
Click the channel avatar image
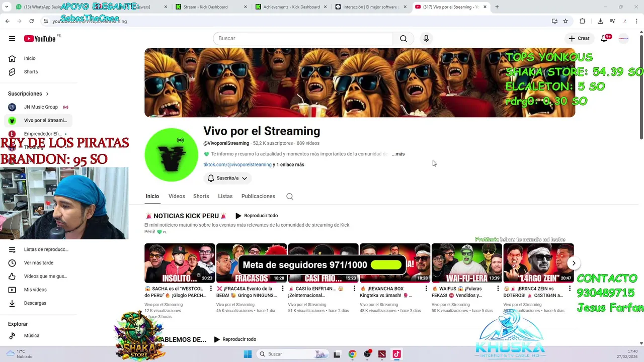pos(172,155)
